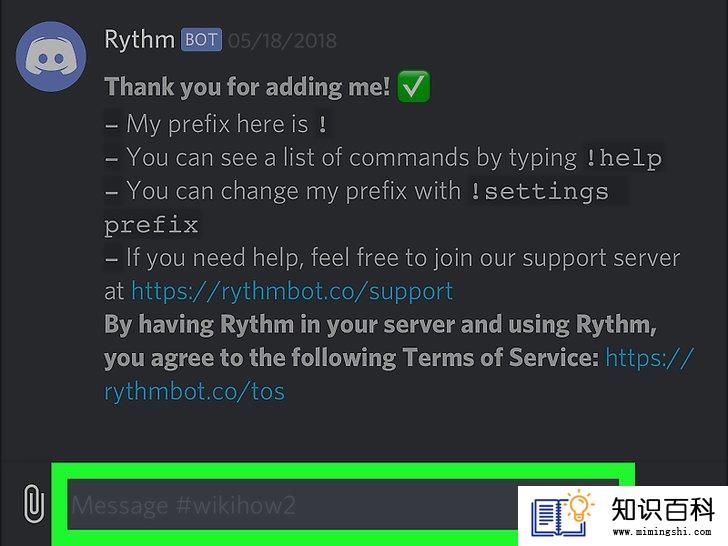The image size is (728, 546).
Task: Open the Rythm username profile
Action: [x=139, y=39]
